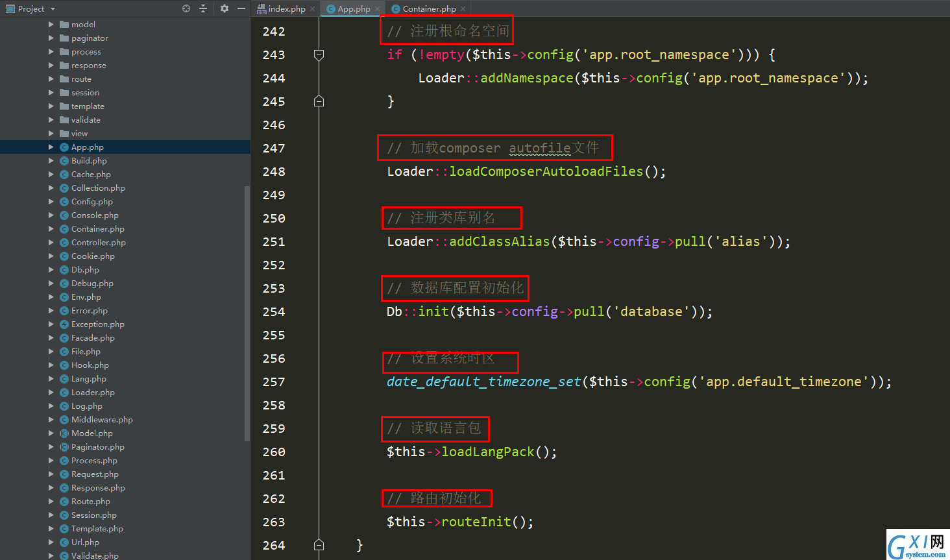Image resolution: width=950 pixels, height=560 pixels.
Task: Select Error.php in project tree
Action: click(90, 311)
